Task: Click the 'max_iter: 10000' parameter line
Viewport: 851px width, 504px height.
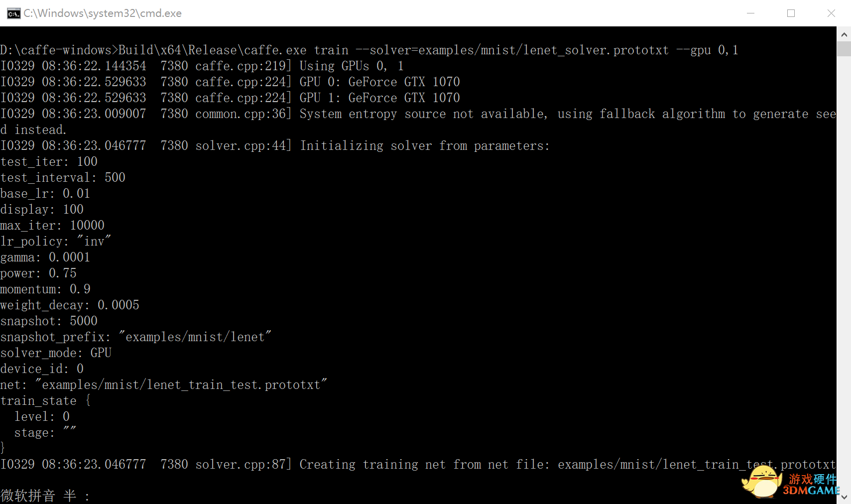Action: pos(52,226)
